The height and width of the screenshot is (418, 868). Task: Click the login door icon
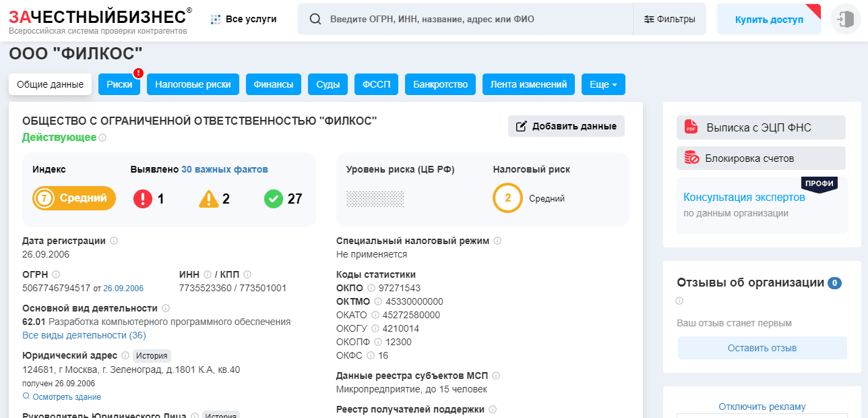(845, 19)
